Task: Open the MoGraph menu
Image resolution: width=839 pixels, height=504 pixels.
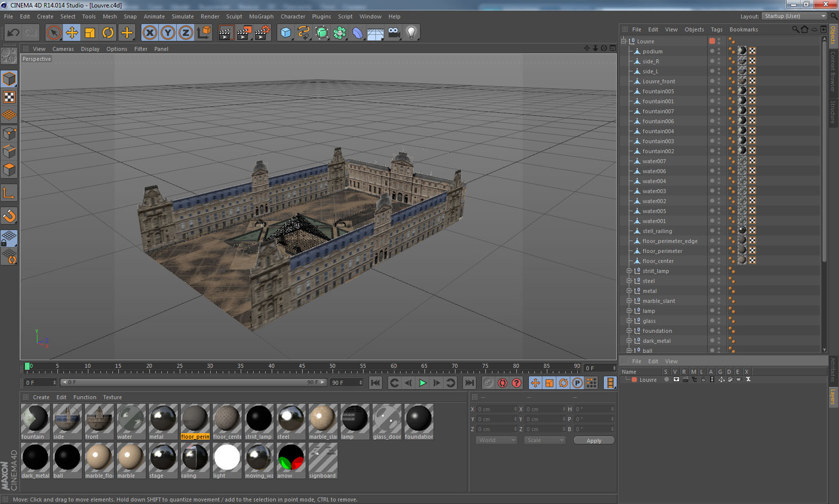Action: 261,16
